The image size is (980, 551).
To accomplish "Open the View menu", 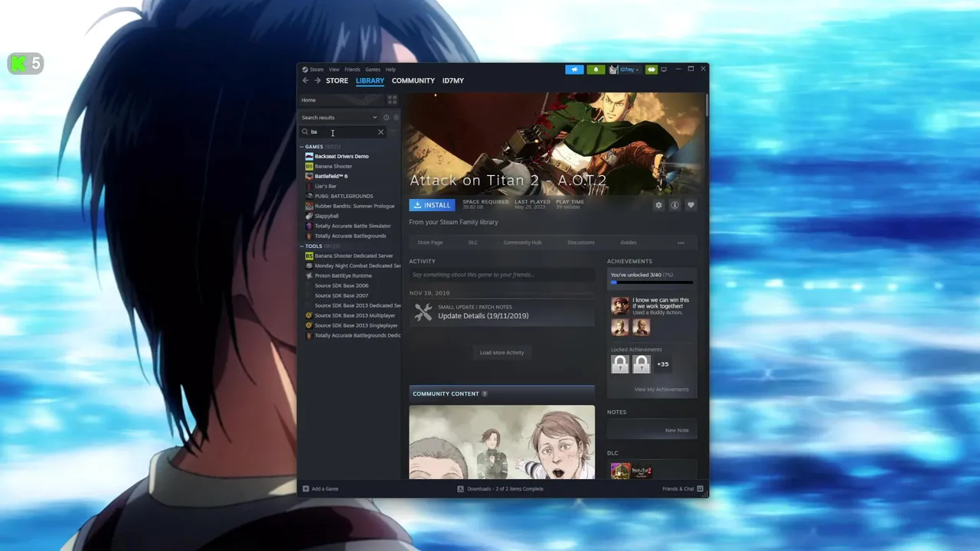I will coord(334,70).
